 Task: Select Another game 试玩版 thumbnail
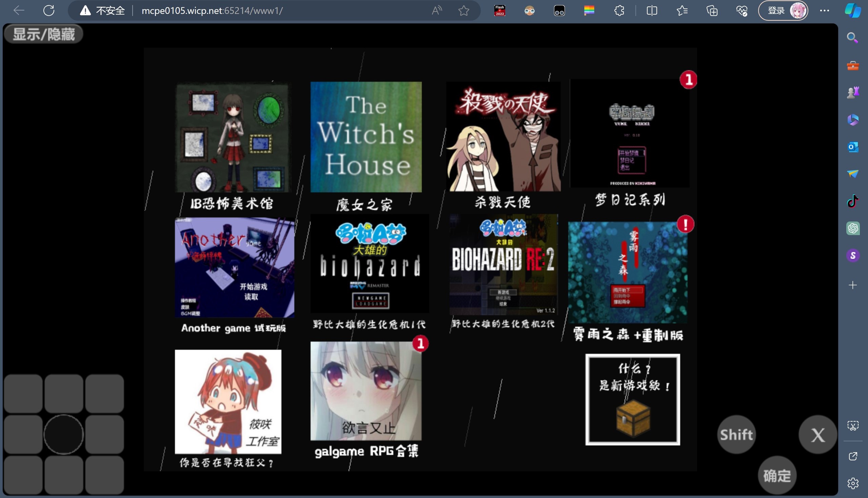pos(234,267)
